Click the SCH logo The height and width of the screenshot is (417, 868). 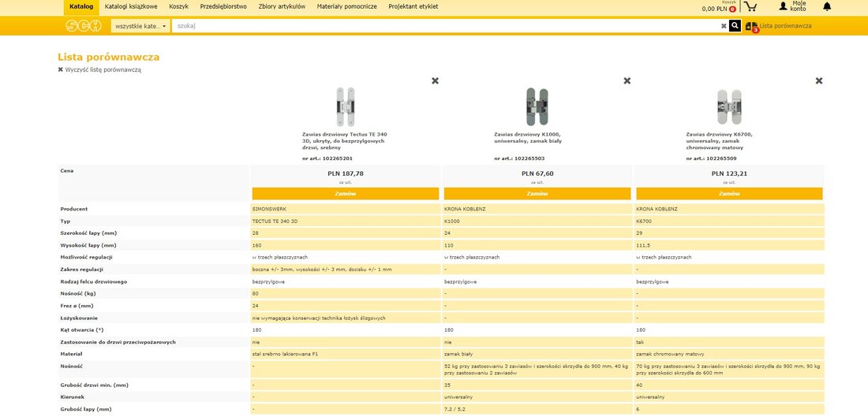[84, 25]
